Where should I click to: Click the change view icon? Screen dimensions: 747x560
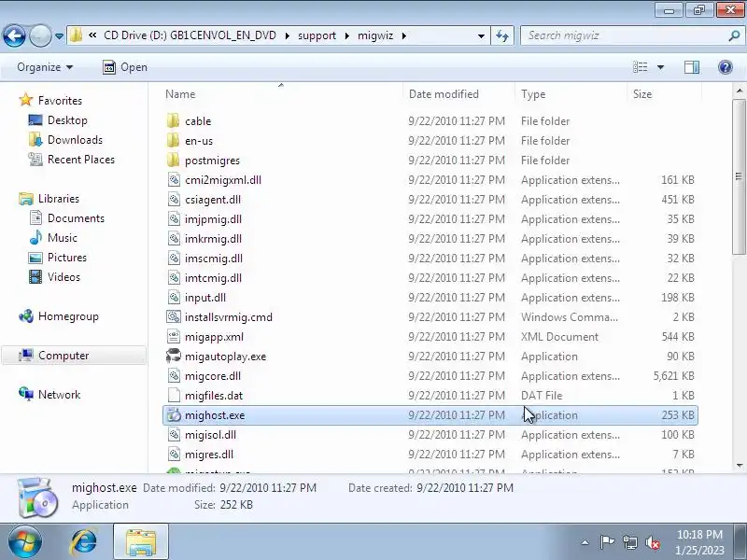(x=640, y=67)
